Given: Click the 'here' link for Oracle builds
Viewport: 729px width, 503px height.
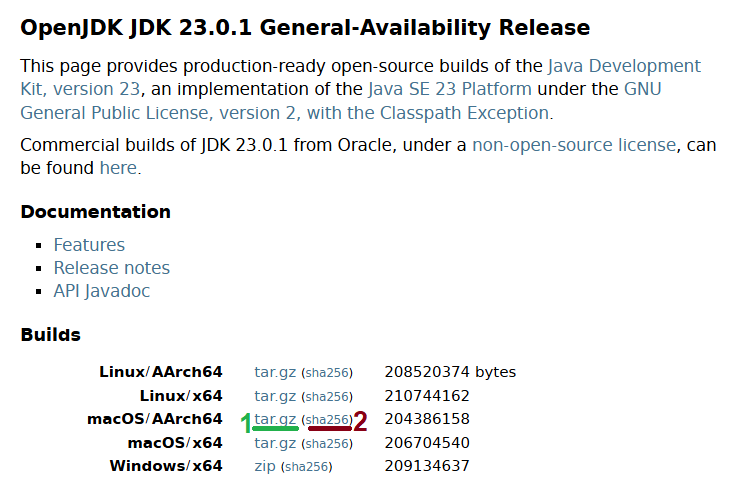Looking at the screenshot, I should coord(118,168).
